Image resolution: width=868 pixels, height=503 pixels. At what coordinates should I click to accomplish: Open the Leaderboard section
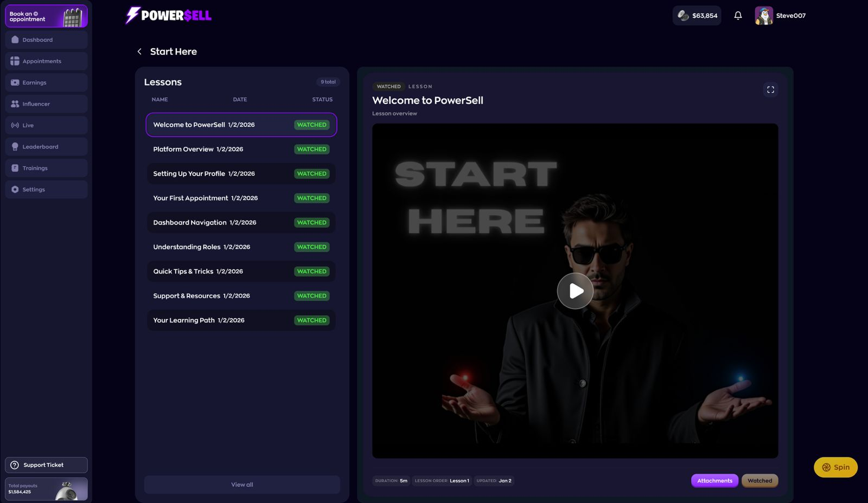point(46,147)
